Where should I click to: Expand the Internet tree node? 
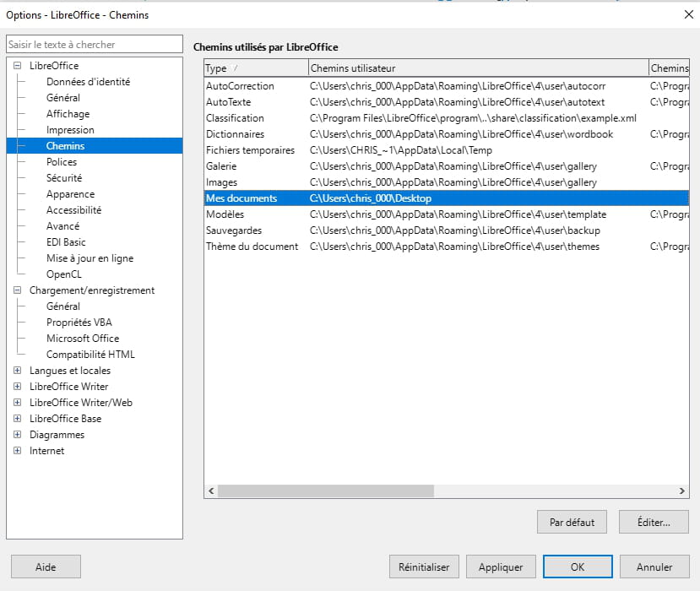pyautogui.click(x=18, y=451)
